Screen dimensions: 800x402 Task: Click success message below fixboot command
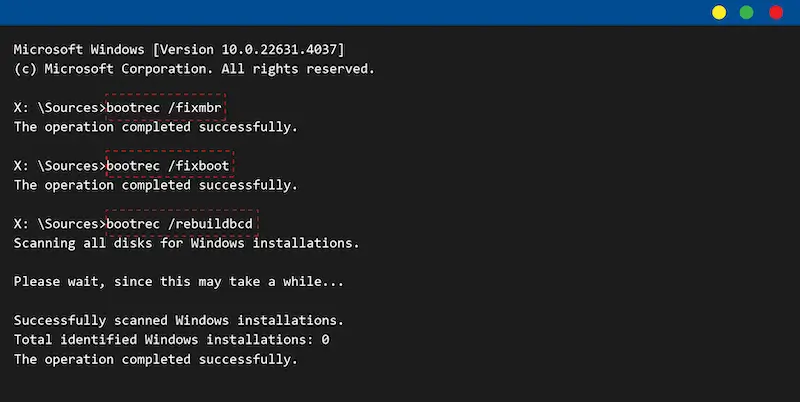point(156,185)
